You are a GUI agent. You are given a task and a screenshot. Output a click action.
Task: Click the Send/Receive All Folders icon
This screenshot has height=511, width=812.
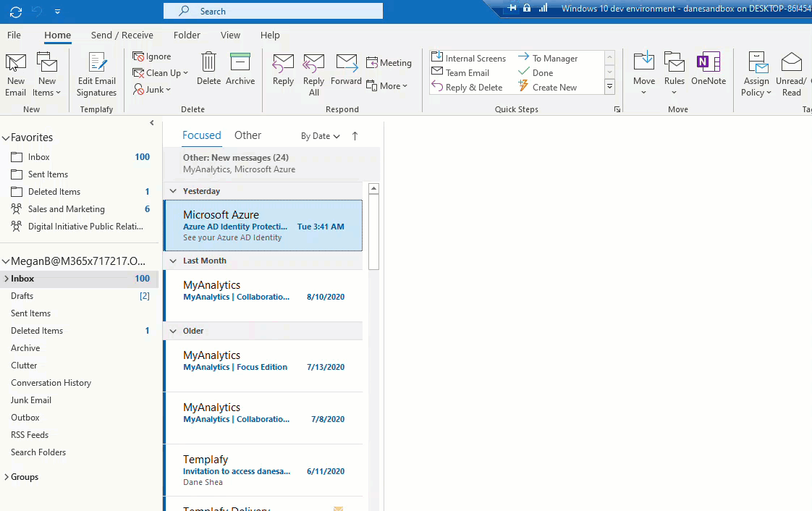[x=16, y=12]
